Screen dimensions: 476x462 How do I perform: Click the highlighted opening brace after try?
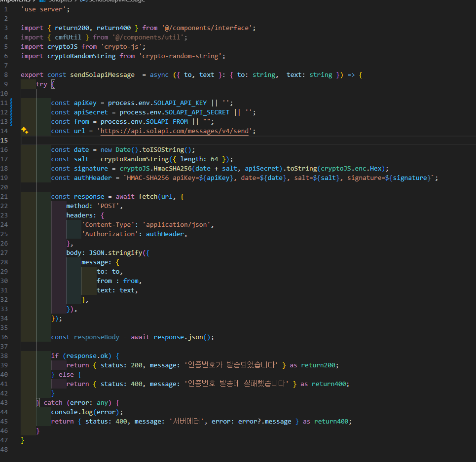click(x=53, y=84)
